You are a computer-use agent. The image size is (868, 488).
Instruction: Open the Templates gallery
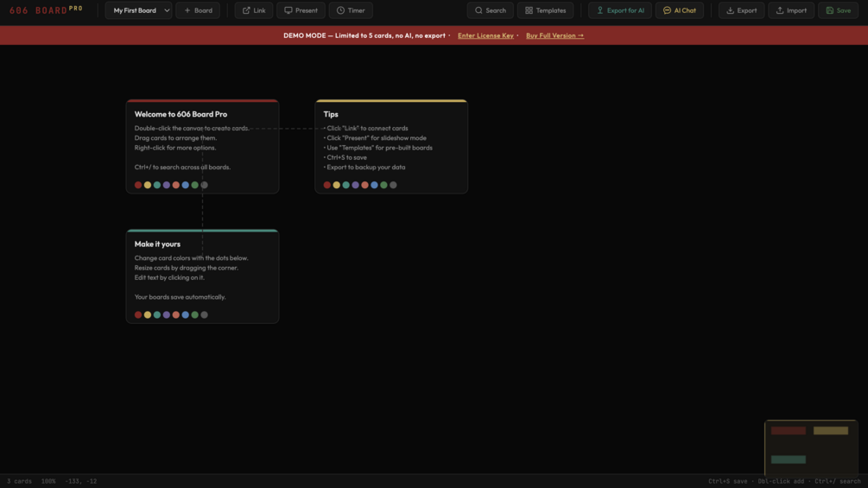pyautogui.click(x=546, y=10)
